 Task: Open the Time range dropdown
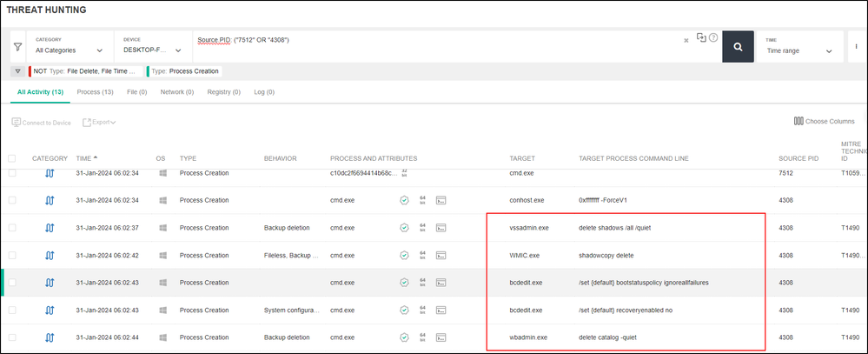pyautogui.click(x=799, y=47)
